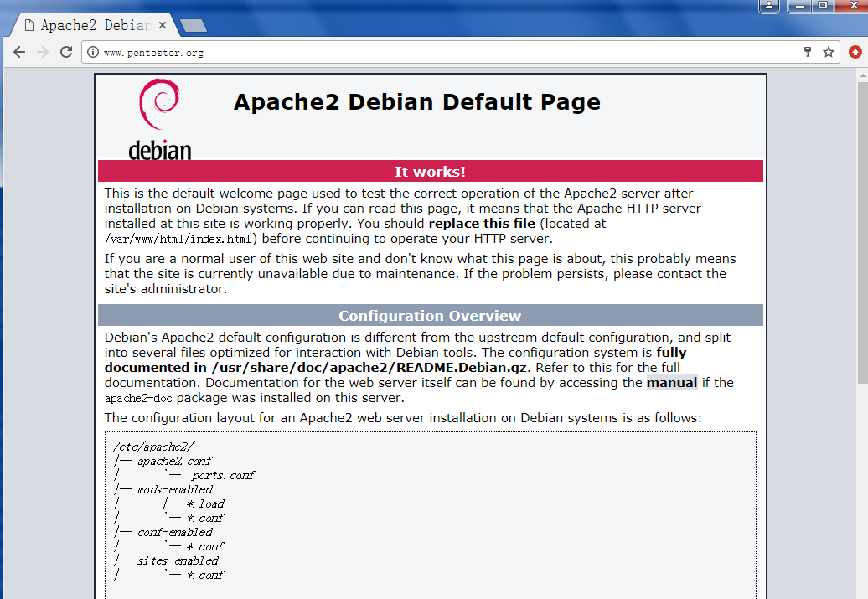868x599 pixels.
Task: Click 'ports.conf' in the config tree
Action: click(223, 476)
